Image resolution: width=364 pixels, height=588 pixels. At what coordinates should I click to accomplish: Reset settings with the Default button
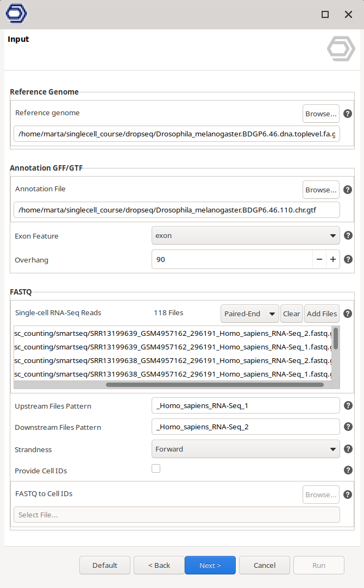pos(105,565)
